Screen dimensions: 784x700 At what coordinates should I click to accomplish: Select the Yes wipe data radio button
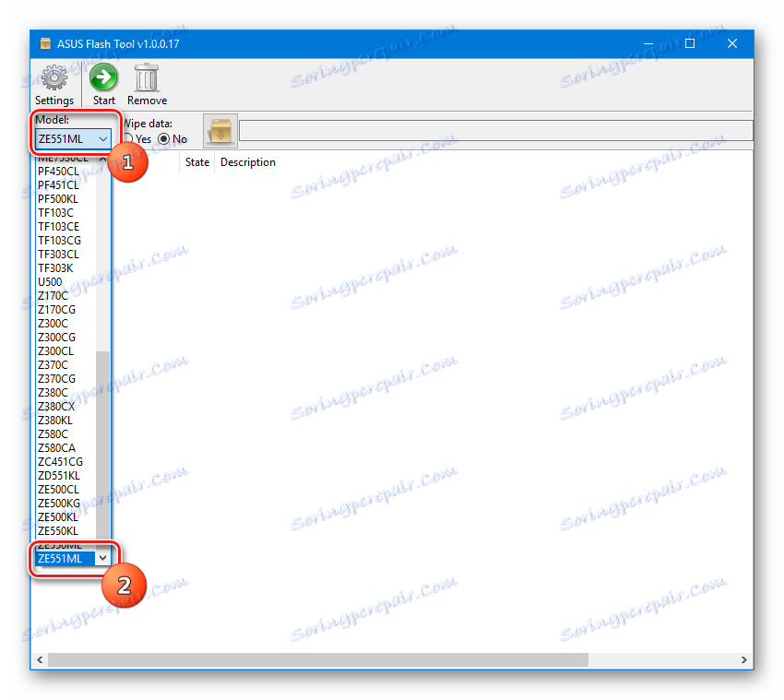128,139
